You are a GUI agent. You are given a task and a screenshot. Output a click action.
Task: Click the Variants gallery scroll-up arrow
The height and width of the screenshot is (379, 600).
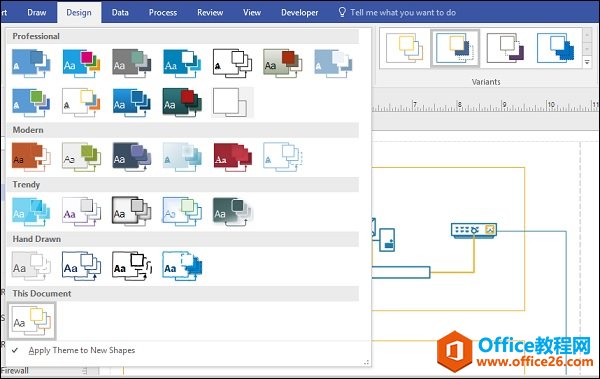587,35
